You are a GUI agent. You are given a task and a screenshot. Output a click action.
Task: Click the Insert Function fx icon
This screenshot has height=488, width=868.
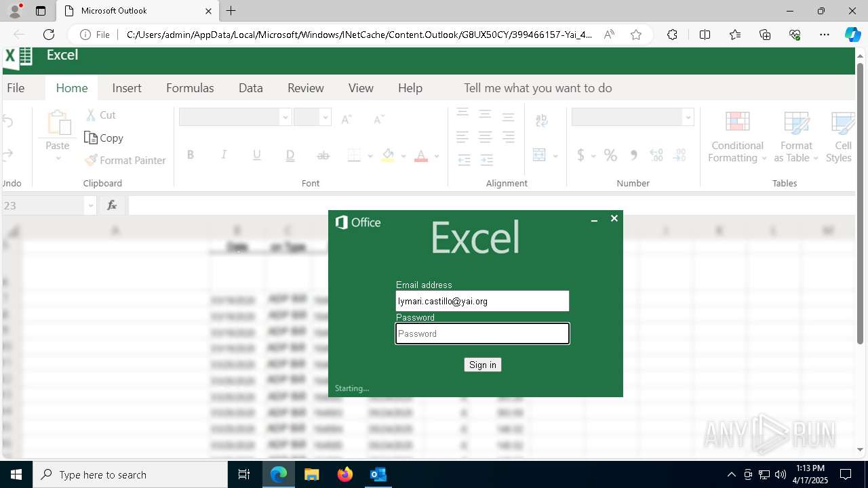tap(112, 205)
